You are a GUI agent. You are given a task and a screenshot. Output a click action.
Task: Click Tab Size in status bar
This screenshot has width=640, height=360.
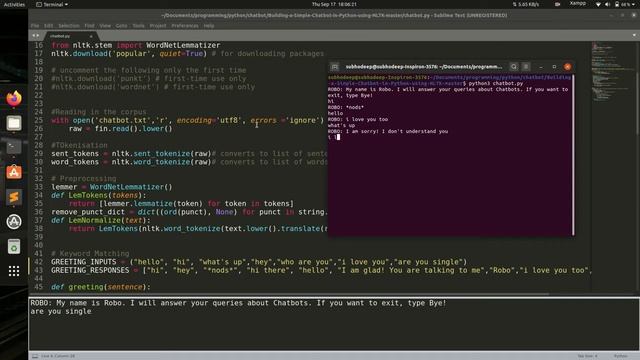point(587,356)
